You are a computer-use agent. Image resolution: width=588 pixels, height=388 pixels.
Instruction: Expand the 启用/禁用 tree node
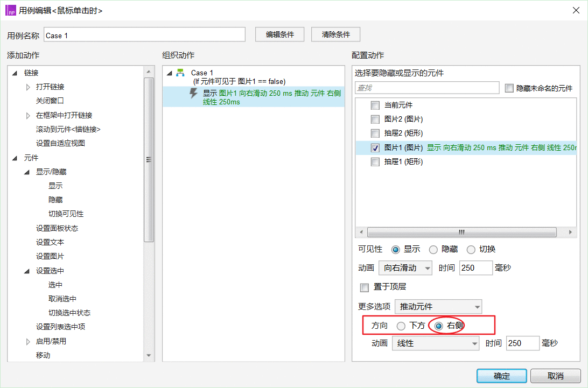(x=28, y=342)
